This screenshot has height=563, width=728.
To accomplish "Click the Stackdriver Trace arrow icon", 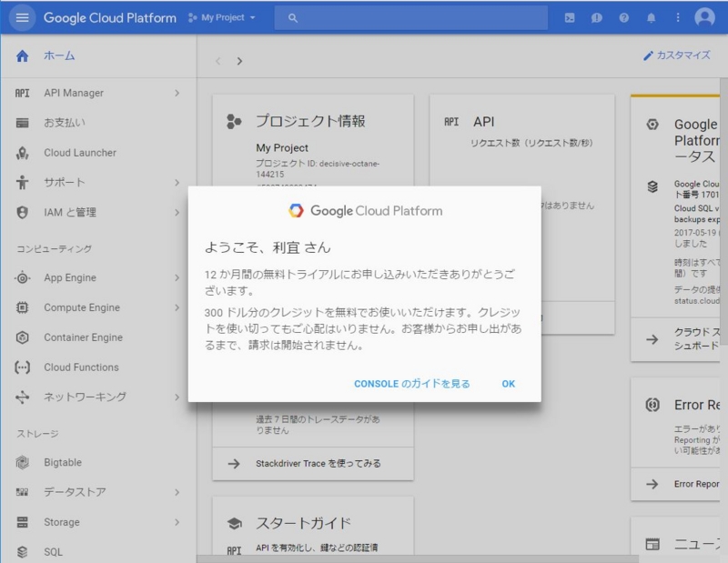I will click(234, 464).
